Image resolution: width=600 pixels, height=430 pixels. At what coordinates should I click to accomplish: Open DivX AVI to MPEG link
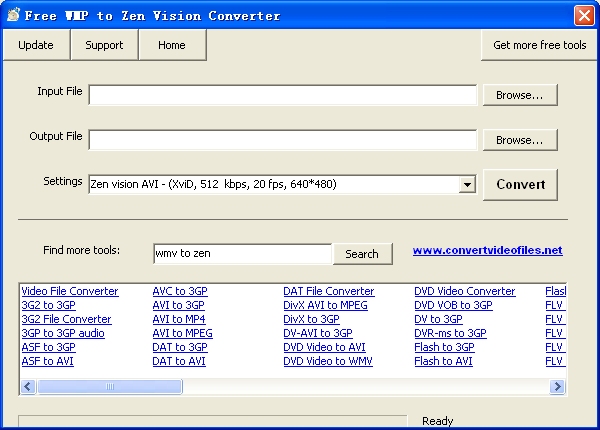click(x=325, y=305)
